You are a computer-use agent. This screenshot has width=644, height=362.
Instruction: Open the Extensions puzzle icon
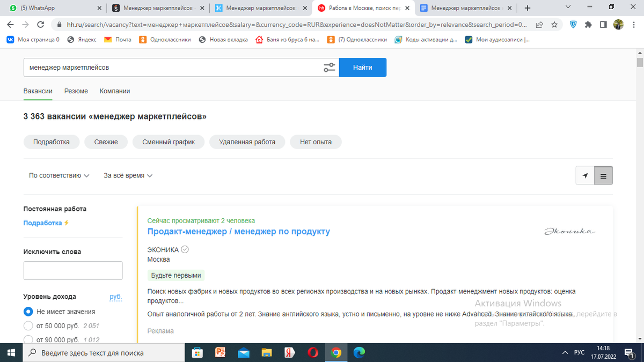tap(588, 25)
